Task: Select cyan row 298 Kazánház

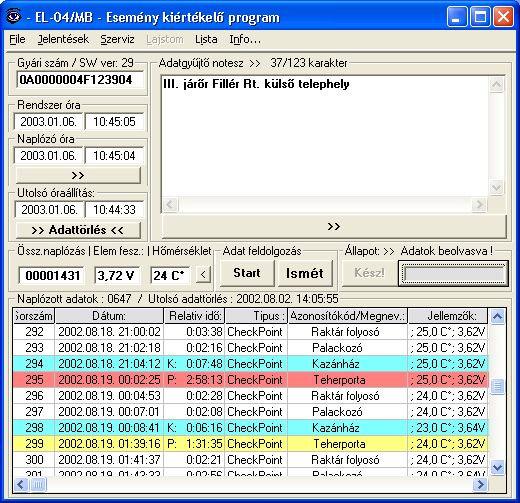Action: click(x=251, y=428)
